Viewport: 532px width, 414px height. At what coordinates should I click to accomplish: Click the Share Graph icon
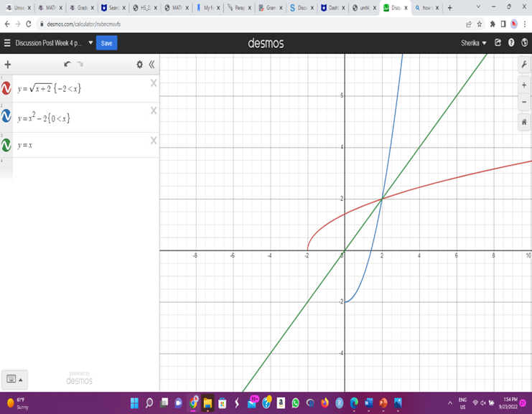click(x=498, y=43)
